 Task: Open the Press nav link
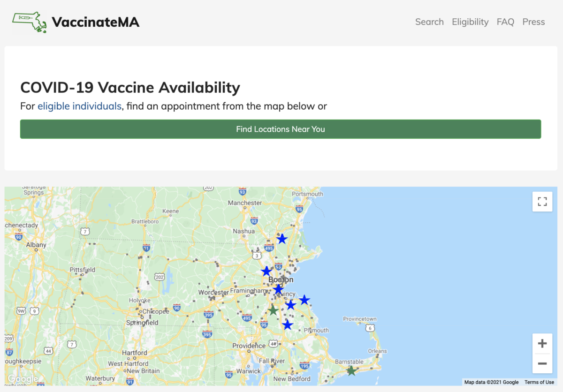tap(533, 22)
